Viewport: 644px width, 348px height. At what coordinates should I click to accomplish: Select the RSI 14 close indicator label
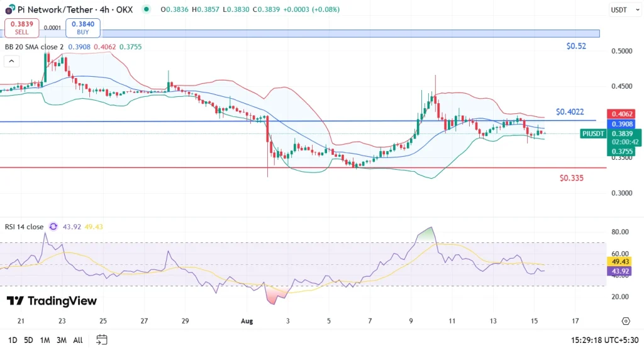[24, 227]
